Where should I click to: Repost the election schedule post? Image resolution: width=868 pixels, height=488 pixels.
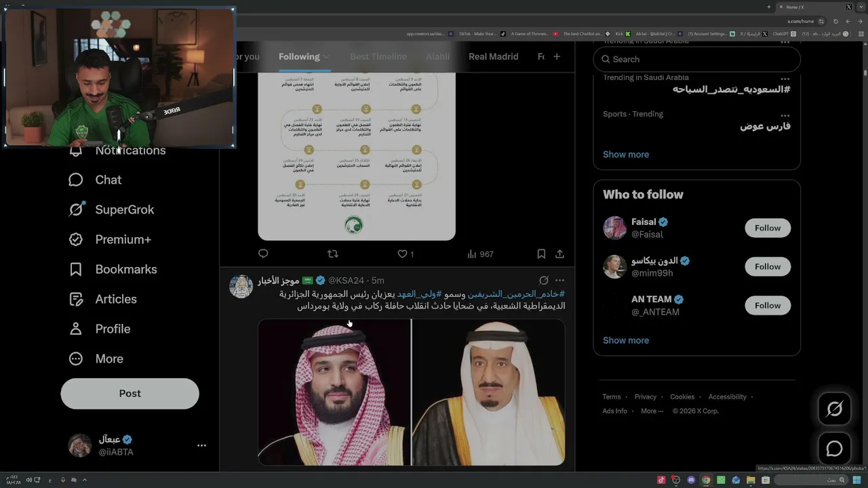point(332,253)
